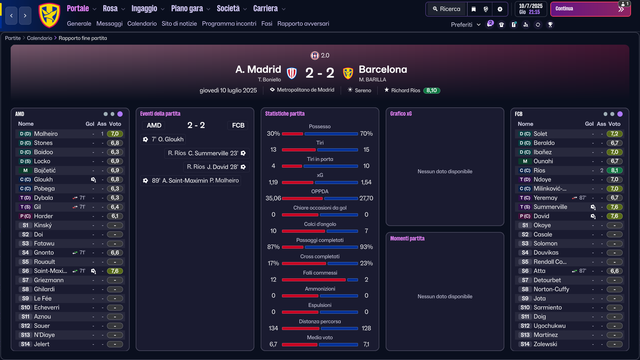Follow the Partite breadcrumb link
This screenshot has width=640, height=360.
[13, 38]
